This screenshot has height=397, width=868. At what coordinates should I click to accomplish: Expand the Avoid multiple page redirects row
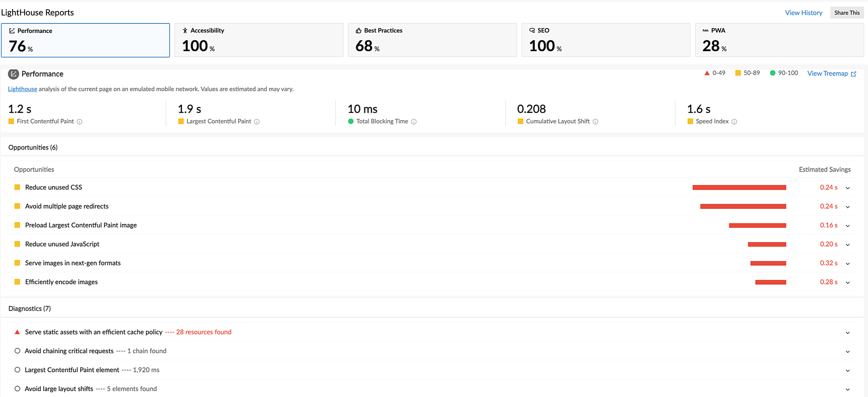[x=848, y=206]
